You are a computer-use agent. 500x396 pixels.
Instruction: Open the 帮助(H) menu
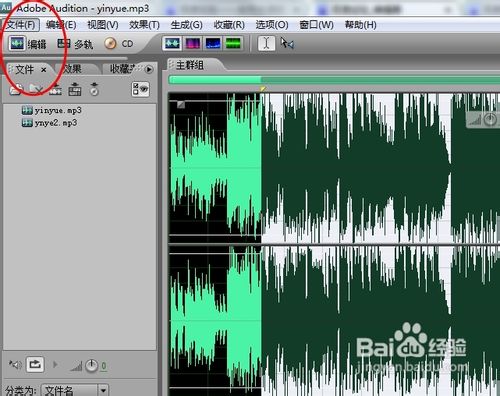pos(361,25)
